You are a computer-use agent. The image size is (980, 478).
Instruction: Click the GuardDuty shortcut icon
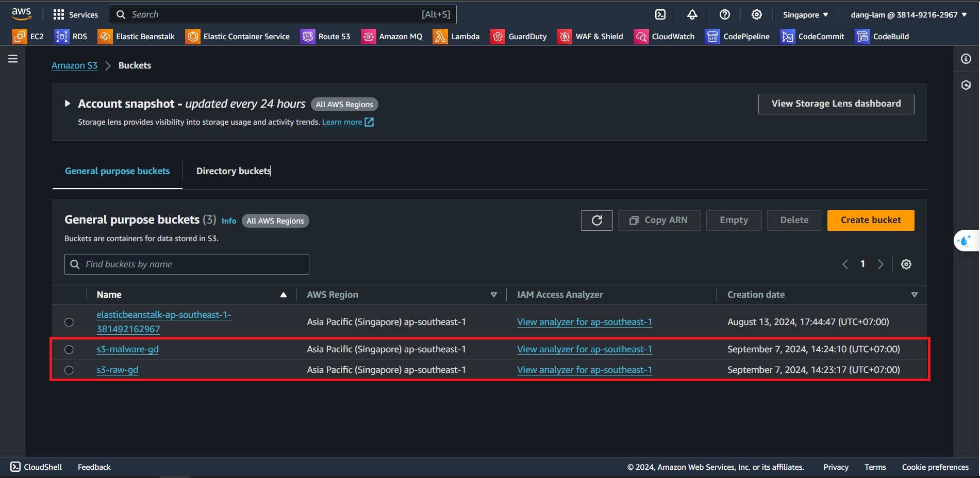coord(497,37)
